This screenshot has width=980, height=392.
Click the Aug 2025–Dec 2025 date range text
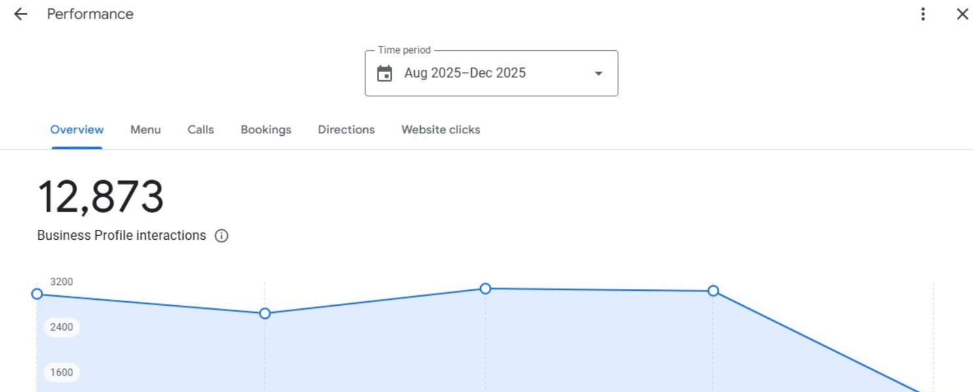(x=465, y=73)
